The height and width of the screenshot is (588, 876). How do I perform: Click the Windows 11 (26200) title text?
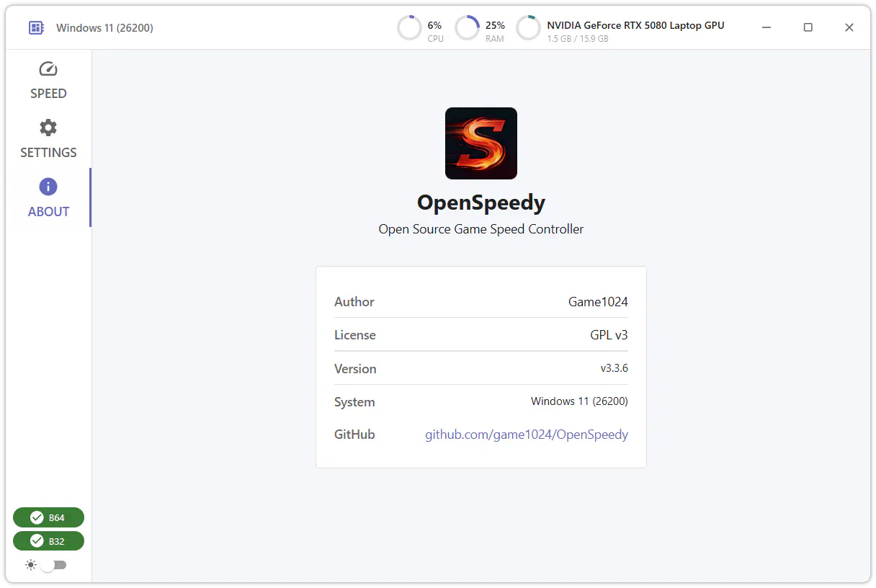click(104, 28)
